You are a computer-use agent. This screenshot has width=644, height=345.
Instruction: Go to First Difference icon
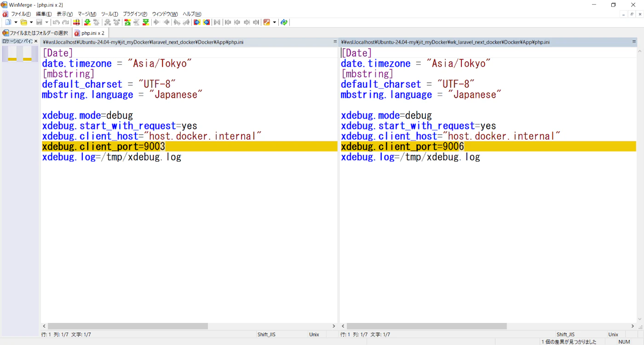click(127, 22)
